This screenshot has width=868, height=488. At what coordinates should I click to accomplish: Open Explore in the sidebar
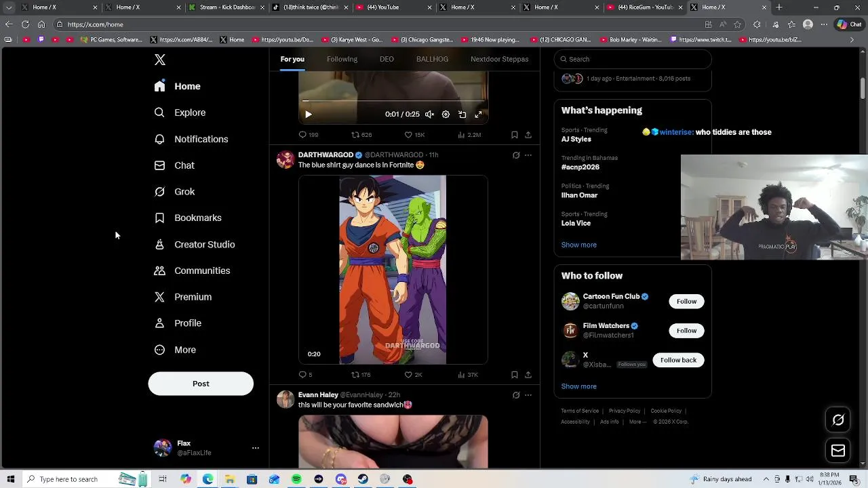pyautogui.click(x=180, y=113)
